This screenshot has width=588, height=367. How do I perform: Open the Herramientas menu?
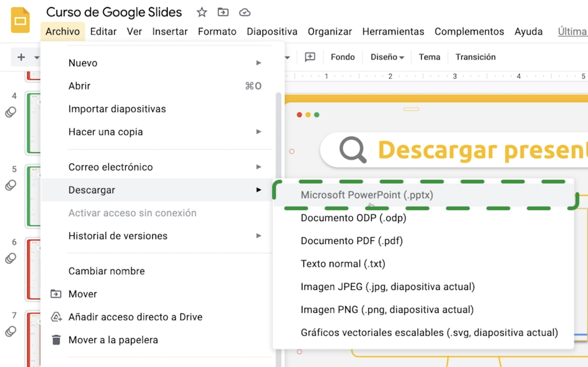[393, 31]
